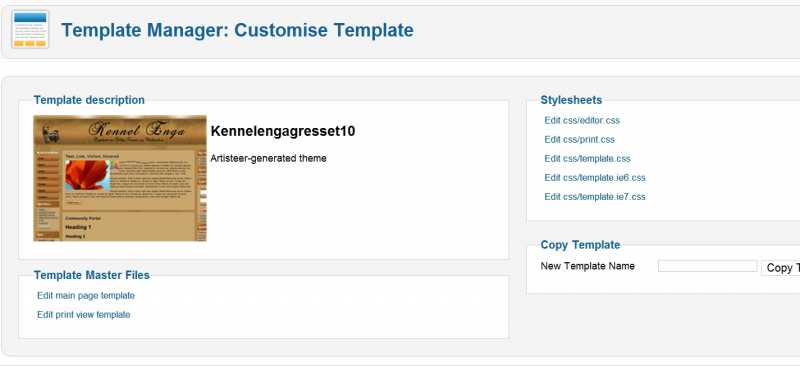This screenshot has width=800, height=366.
Task: Open the Kennel Enga template preview thumbnail
Action: click(120, 178)
